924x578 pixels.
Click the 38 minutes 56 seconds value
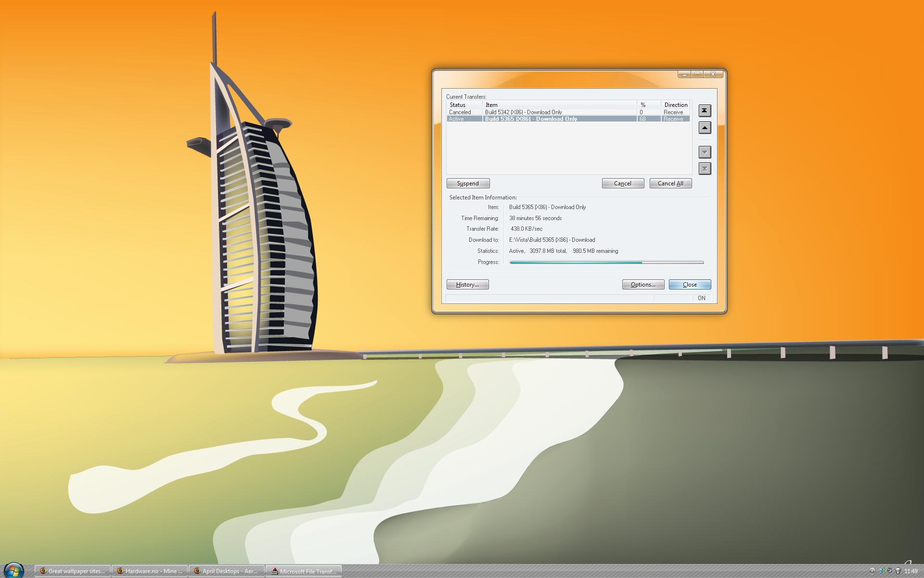(535, 218)
